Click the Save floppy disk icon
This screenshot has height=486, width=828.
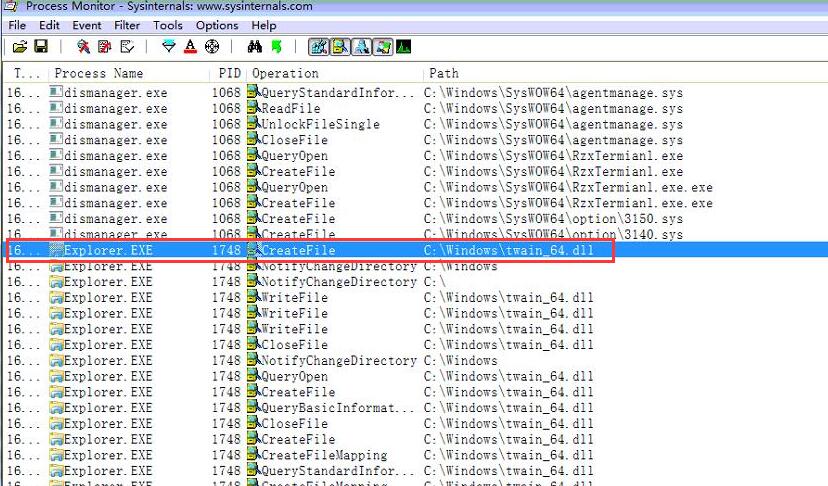(x=41, y=46)
